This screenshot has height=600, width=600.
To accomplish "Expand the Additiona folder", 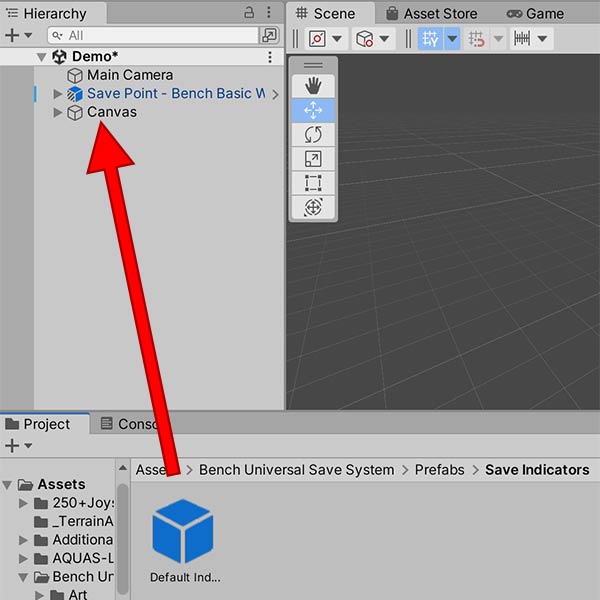I will [x=23, y=540].
